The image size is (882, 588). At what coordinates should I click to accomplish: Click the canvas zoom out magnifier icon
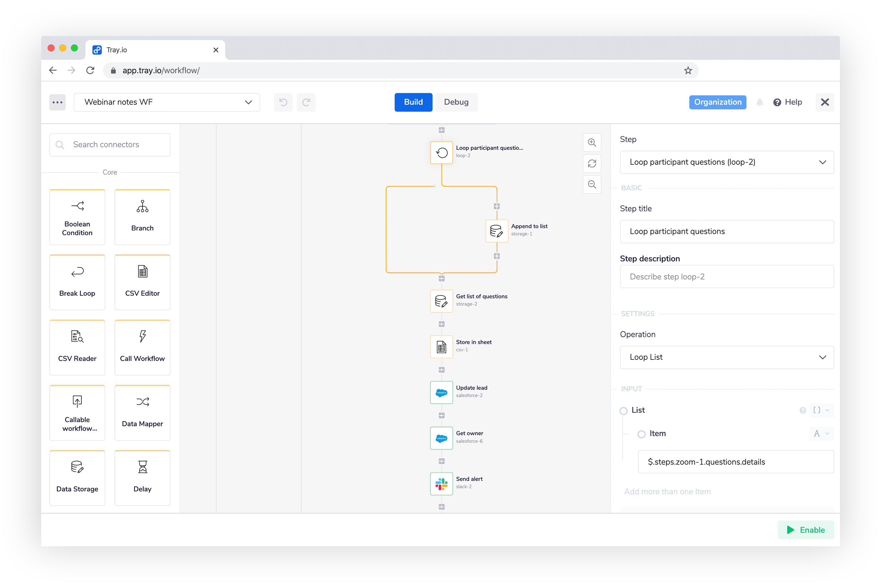click(592, 185)
